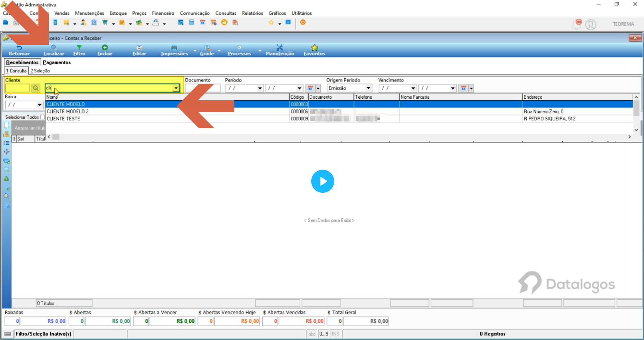Click the Cliente search magnifier button
Viewport: 644px width, 340px height.
(x=36, y=88)
